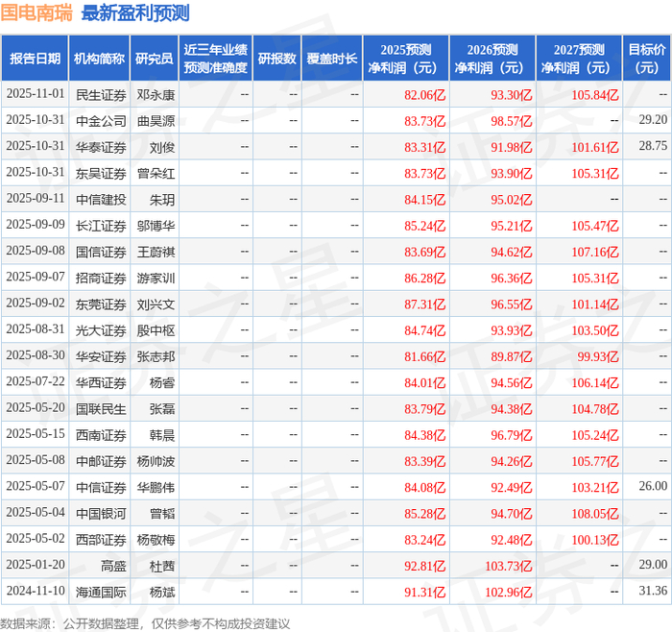Click the 中信证券 institution cell

[101, 487]
